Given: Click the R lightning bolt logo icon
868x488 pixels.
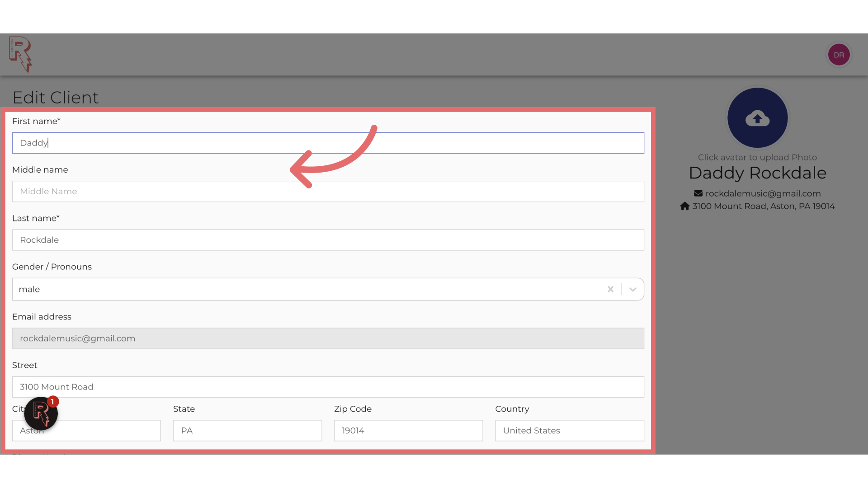Looking at the screenshot, I should (20, 54).
